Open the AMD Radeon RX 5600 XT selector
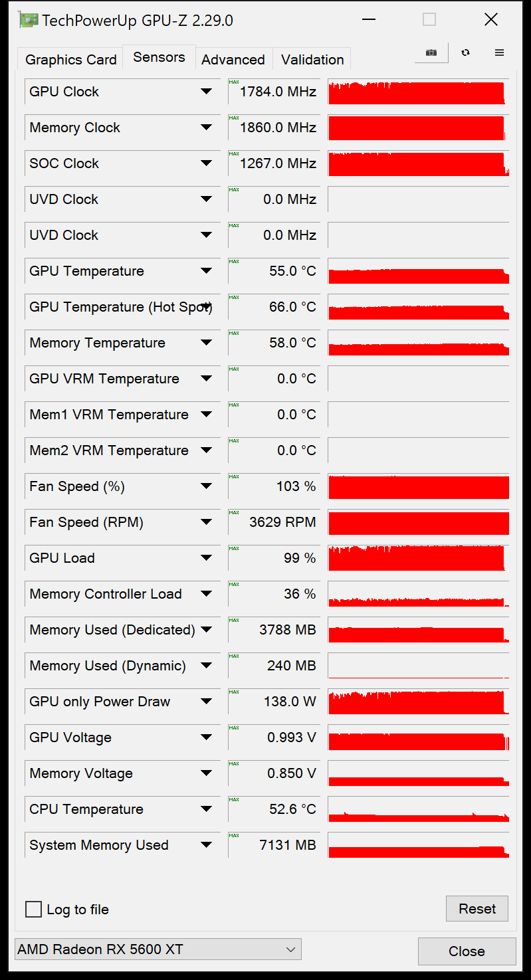 pyautogui.click(x=158, y=949)
